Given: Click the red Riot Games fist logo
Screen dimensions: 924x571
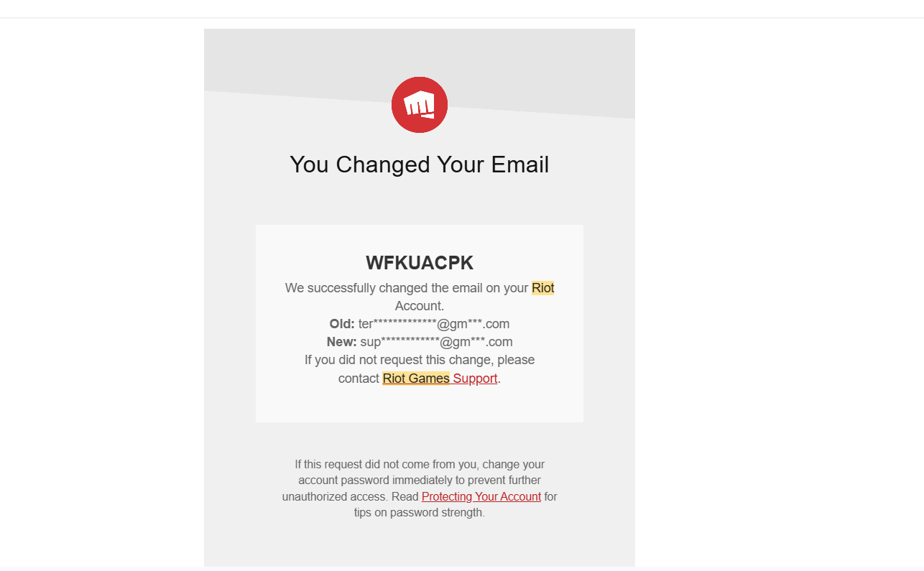Looking at the screenshot, I should click(420, 105).
